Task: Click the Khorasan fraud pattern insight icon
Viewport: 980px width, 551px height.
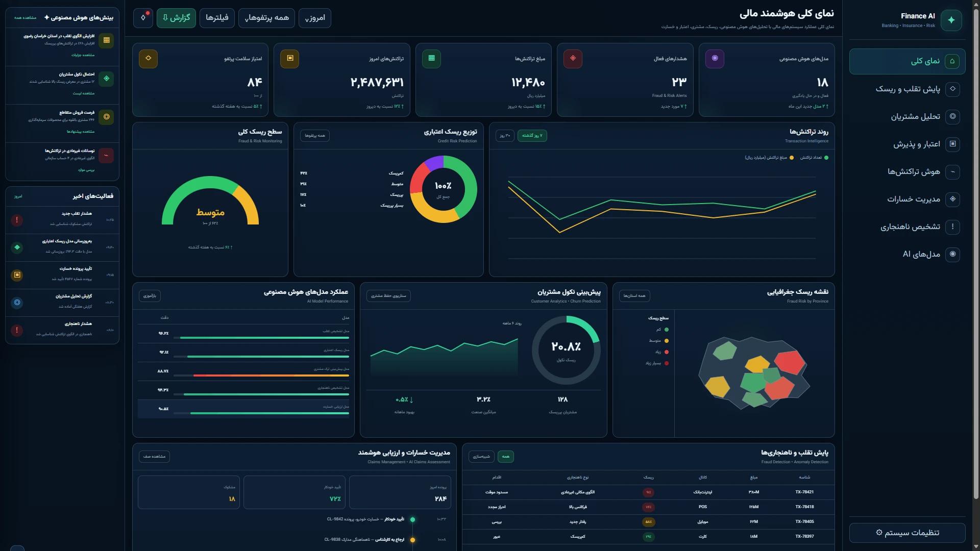Action: point(106,40)
